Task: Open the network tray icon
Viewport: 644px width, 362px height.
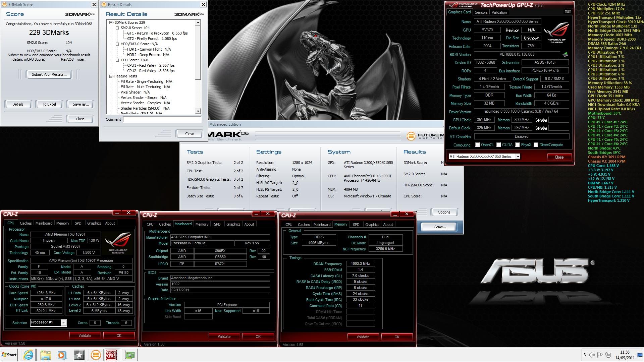Action: click(x=608, y=355)
